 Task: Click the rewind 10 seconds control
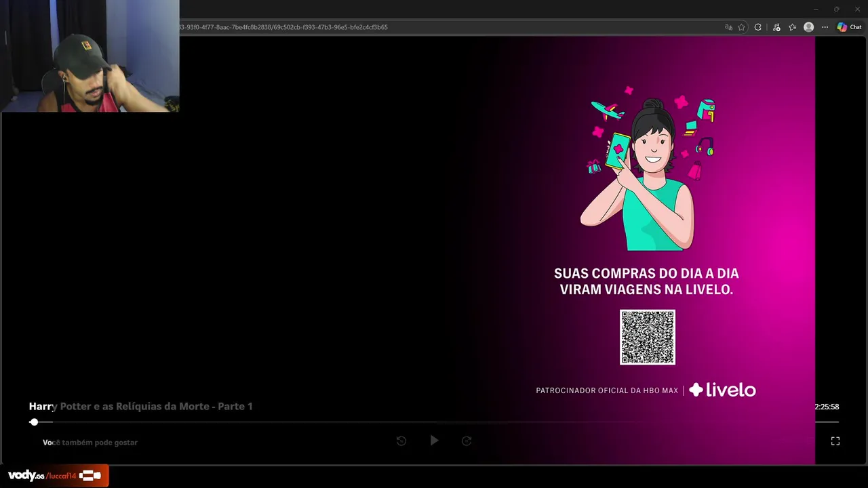tap(401, 441)
